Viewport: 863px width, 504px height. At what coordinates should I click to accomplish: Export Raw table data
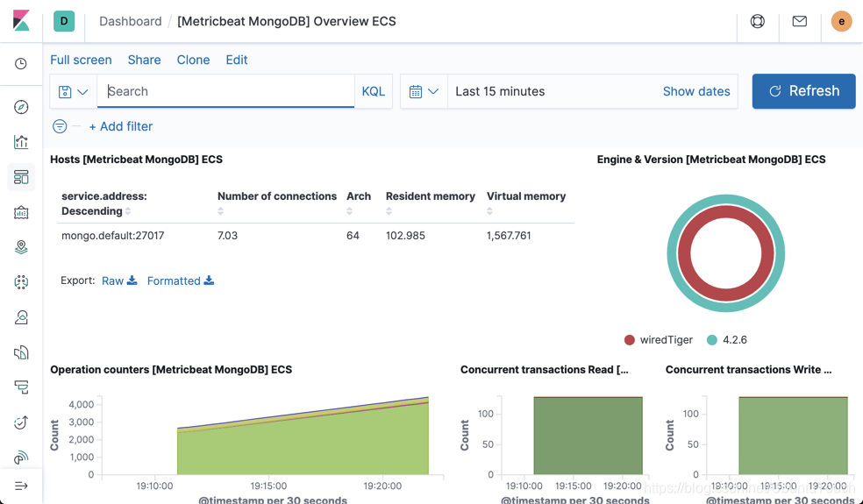[119, 280]
